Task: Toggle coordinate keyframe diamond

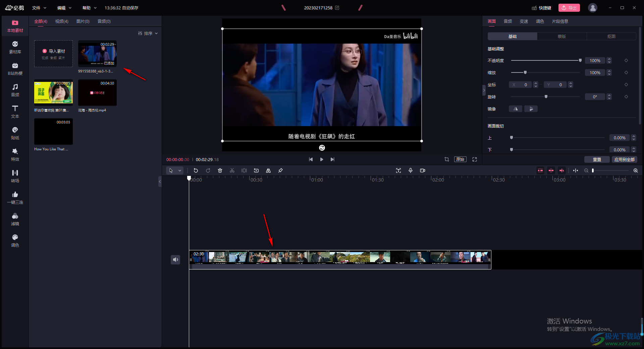Action: [x=626, y=85]
